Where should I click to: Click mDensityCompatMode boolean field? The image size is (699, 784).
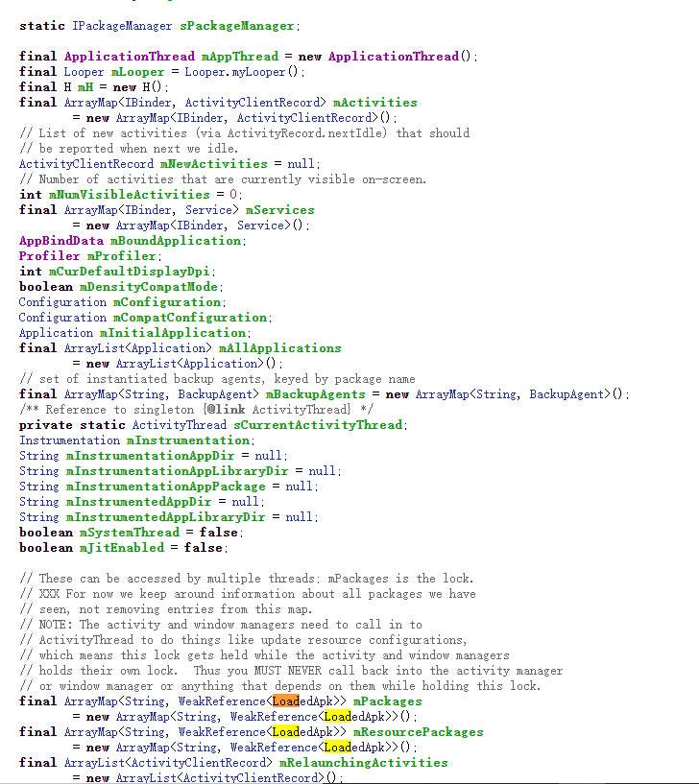(149, 287)
